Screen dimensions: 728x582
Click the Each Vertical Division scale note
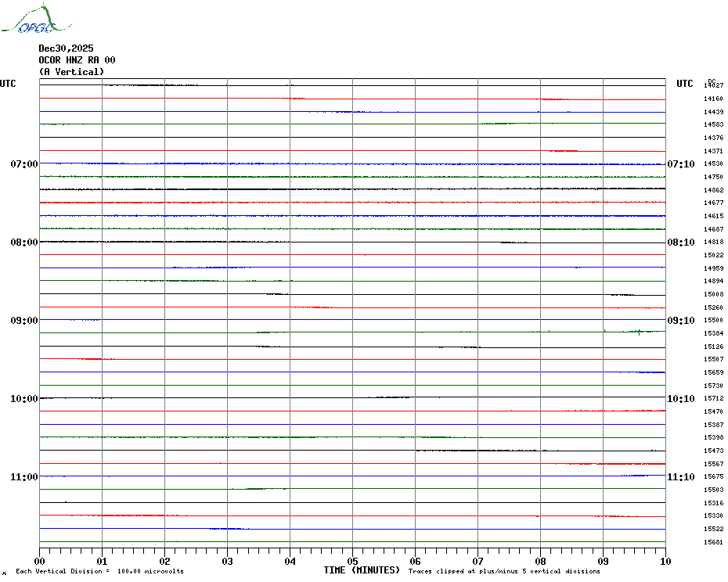click(99, 572)
